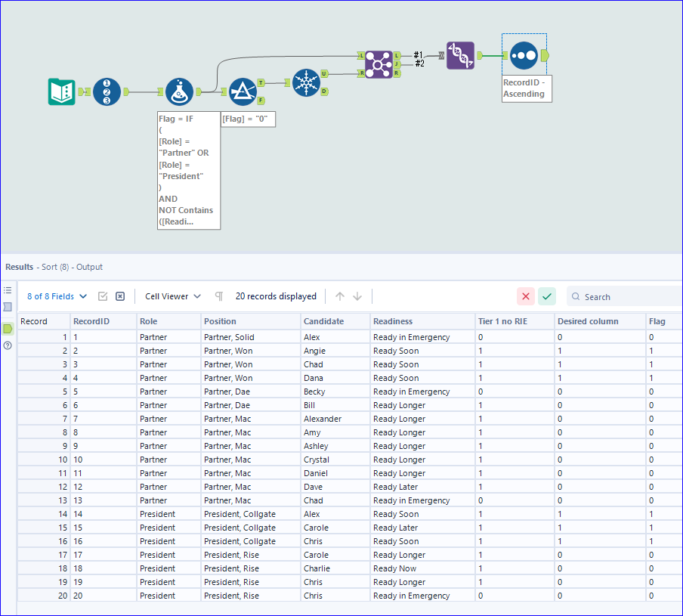Open the Cell Viewer dropdown
The height and width of the screenshot is (616, 683).
(172, 296)
